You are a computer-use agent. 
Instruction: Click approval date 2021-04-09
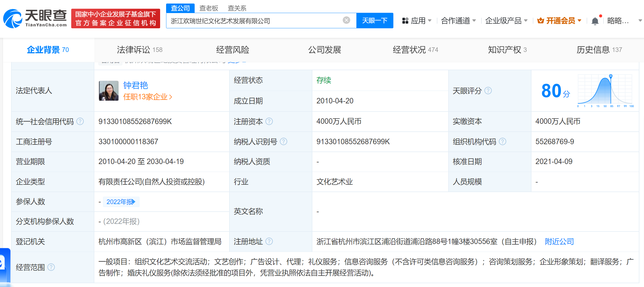pos(554,162)
